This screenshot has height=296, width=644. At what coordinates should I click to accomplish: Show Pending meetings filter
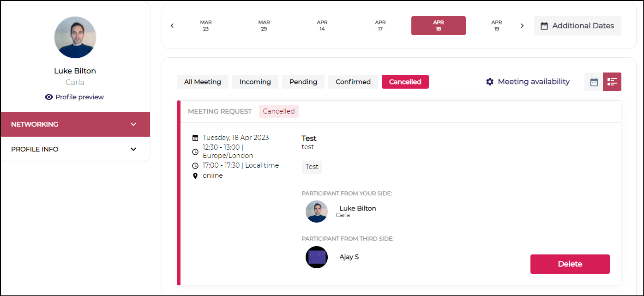(303, 82)
